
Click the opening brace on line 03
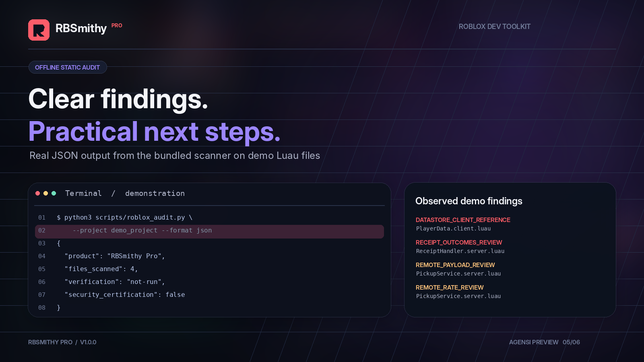pyautogui.click(x=59, y=243)
